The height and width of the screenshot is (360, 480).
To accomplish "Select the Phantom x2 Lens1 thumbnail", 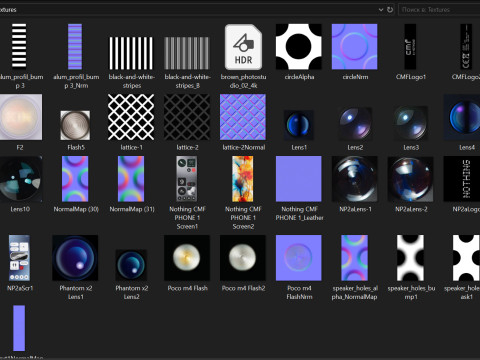I will tap(75, 258).
